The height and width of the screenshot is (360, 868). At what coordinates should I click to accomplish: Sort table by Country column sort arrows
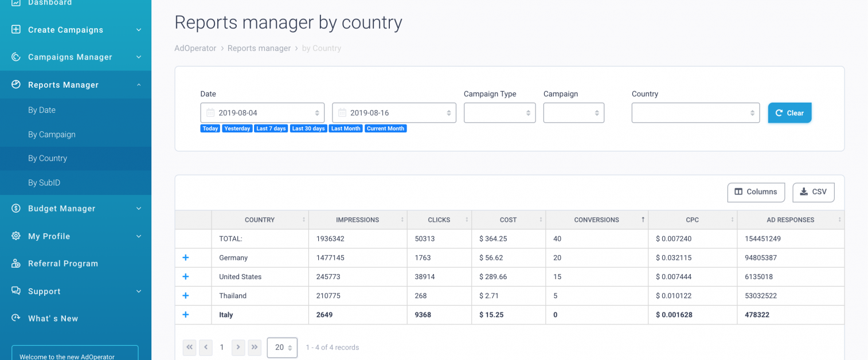[x=304, y=220]
